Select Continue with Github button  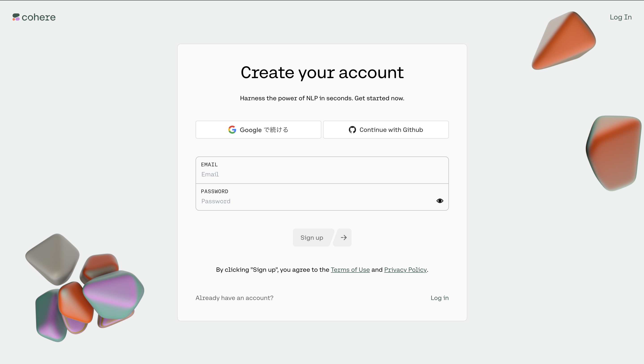click(x=386, y=130)
